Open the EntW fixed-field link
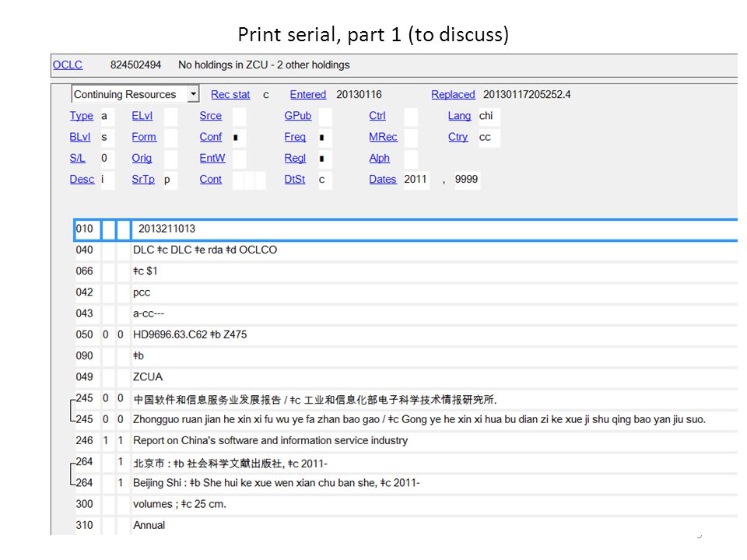This screenshot has height=560, width=747. [x=212, y=158]
